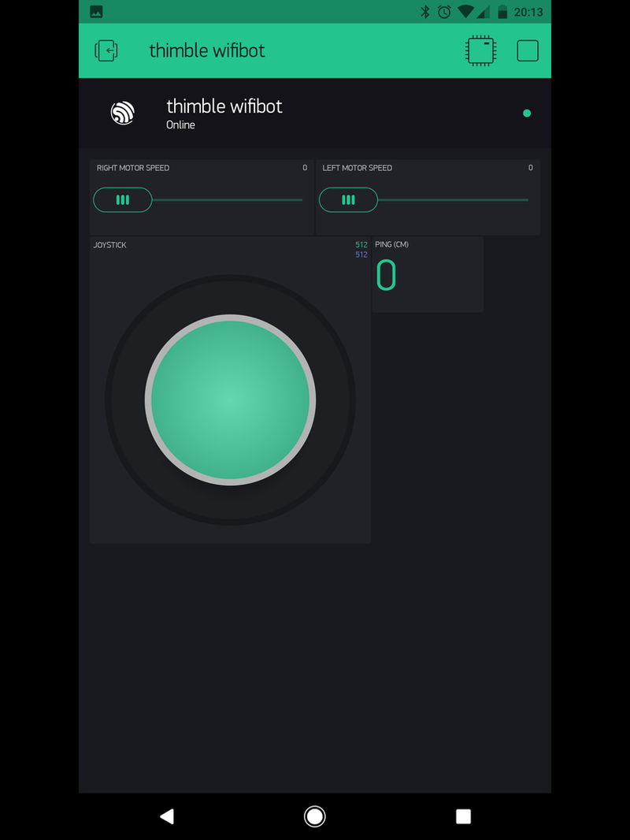Tap the Wi-Fi icon in status bar
This screenshot has height=840, width=630.
465,12
